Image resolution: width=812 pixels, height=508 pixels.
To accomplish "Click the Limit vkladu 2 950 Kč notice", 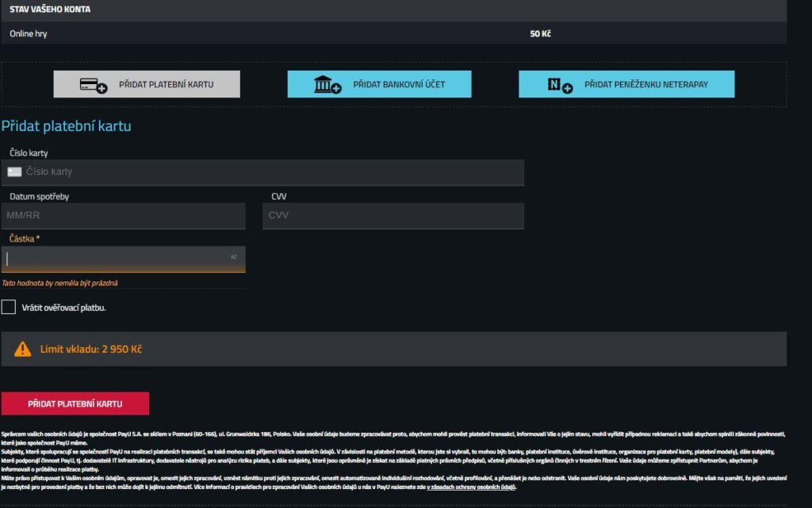I will [x=91, y=349].
